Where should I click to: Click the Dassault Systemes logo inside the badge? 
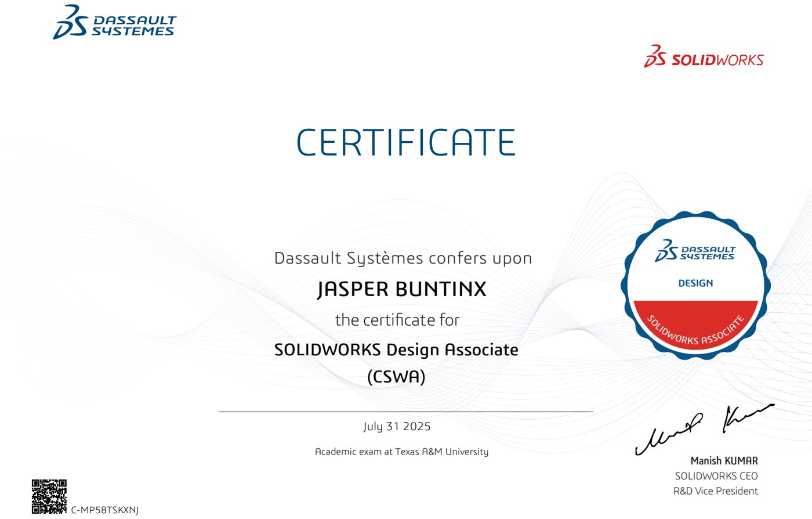(x=695, y=251)
